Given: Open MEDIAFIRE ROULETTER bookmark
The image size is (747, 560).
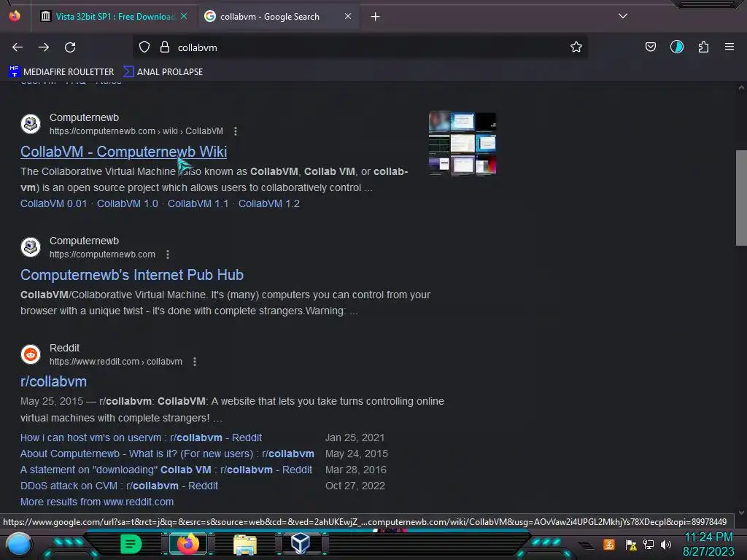Looking at the screenshot, I should (x=61, y=72).
